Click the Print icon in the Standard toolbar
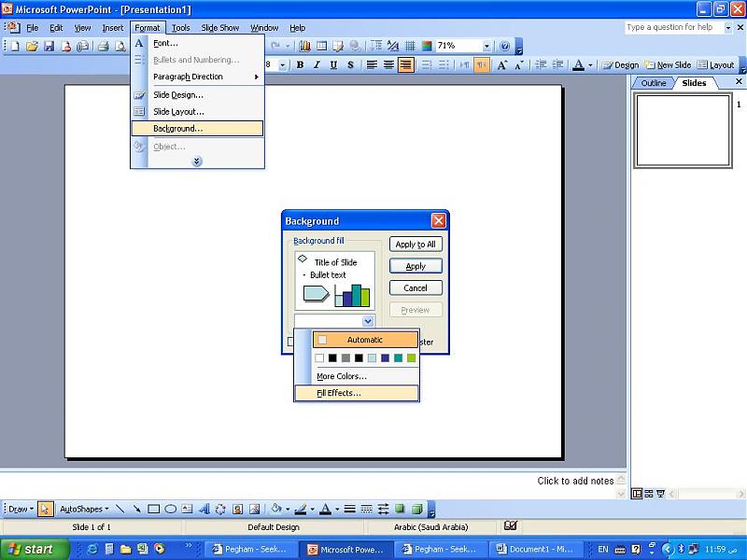The height and width of the screenshot is (560, 747). (104, 46)
